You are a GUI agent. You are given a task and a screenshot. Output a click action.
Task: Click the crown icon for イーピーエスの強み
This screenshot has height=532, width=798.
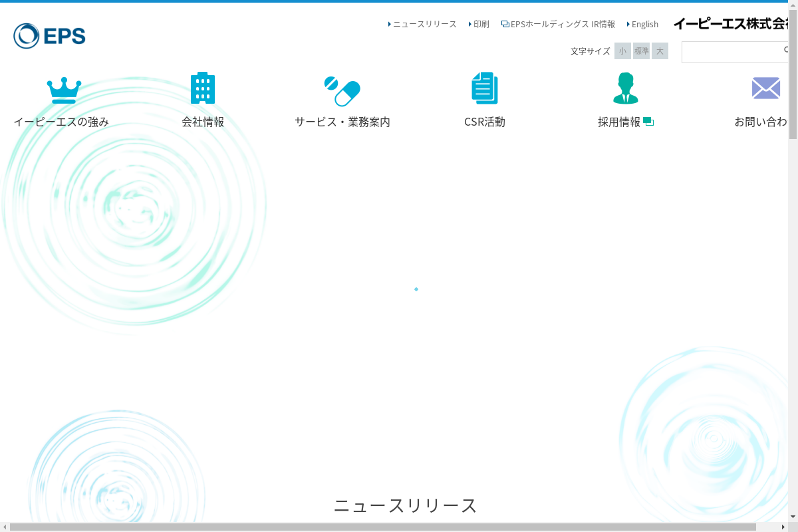[64, 90]
